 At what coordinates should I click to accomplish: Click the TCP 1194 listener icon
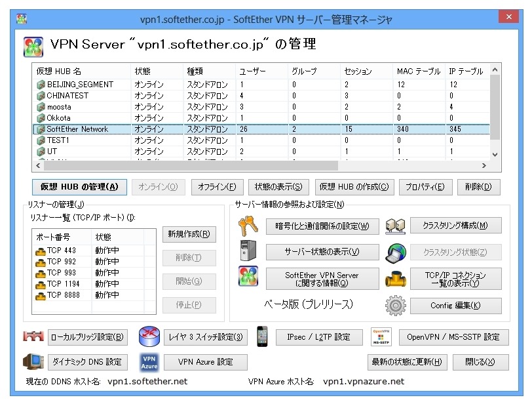[41, 285]
